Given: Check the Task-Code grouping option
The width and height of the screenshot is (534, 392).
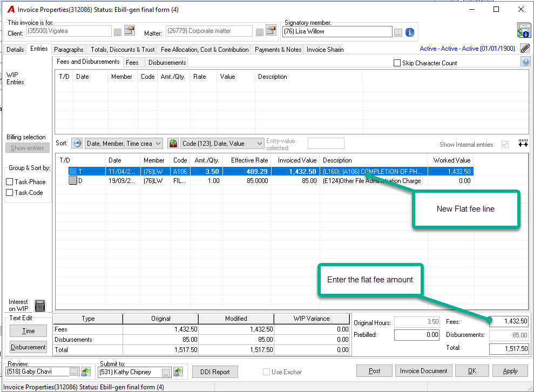Looking at the screenshot, I should [10, 193].
